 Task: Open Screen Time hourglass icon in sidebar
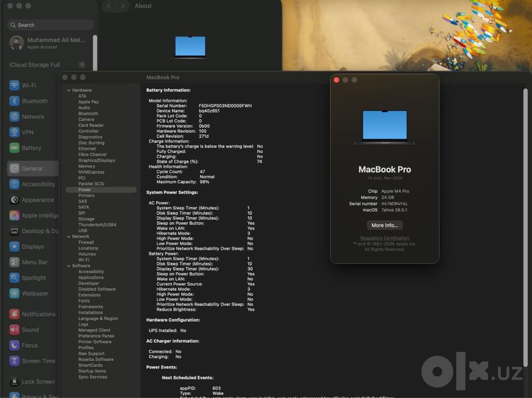tap(14, 360)
